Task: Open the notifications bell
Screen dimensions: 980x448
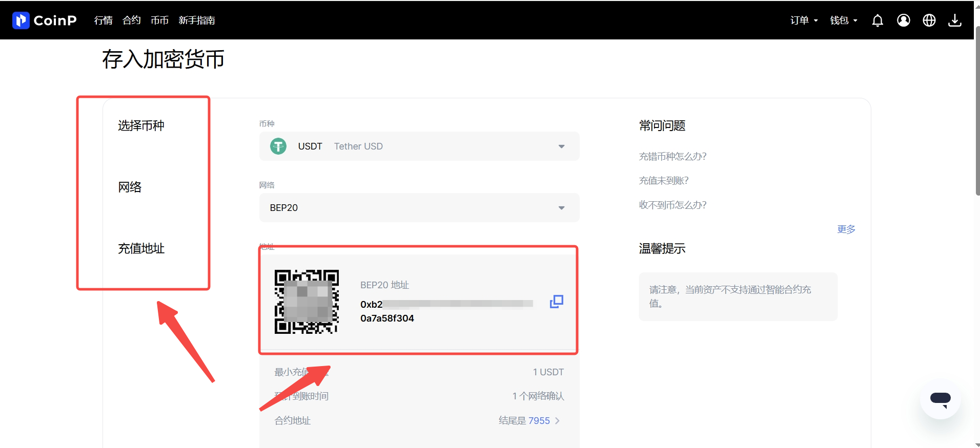Action: click(877, 20)
